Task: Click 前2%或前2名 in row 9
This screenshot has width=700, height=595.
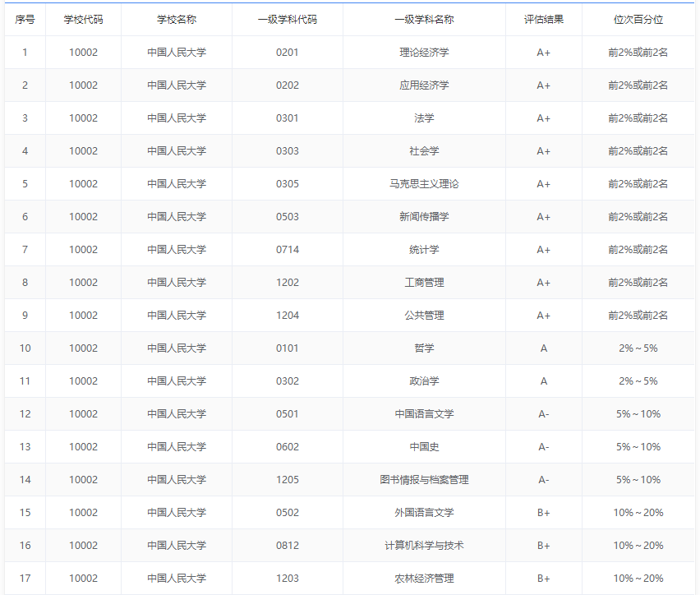Action: (638, 316)
